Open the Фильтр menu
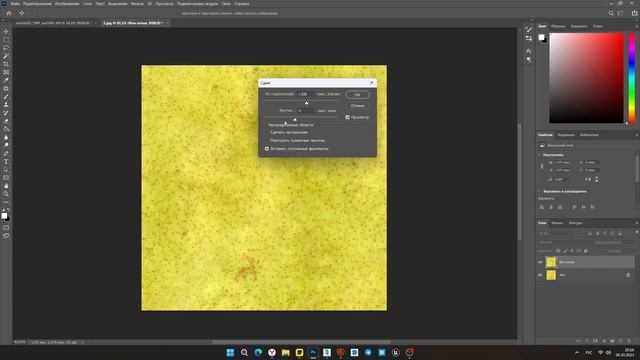Image resolution: width=640 pixels, height=360 pixels. pyautogui.click(x=137, y=4)
